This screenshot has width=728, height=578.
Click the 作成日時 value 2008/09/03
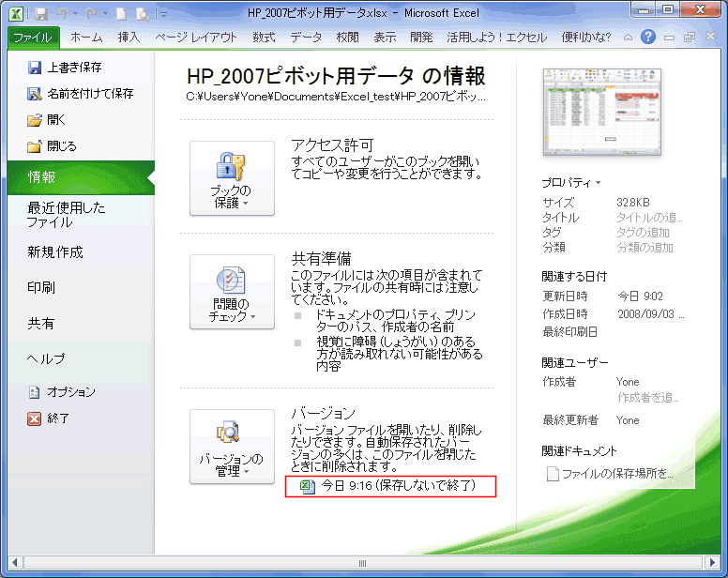(x=650, y=314)
